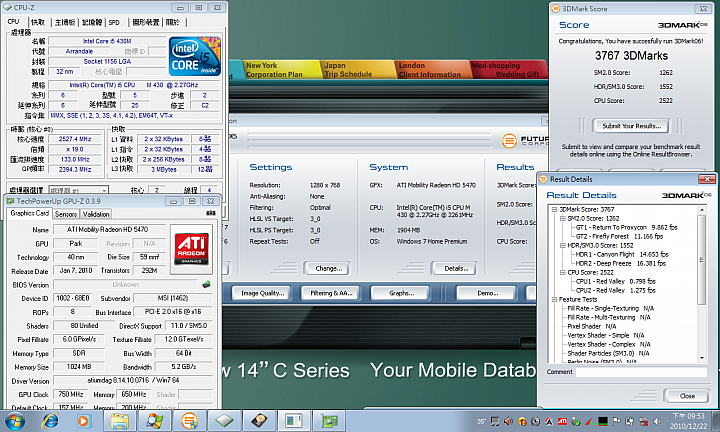Collapse the HDR/SM3.0 Score: 1552 node
The image size is (720, 432).
click(562, 246)
